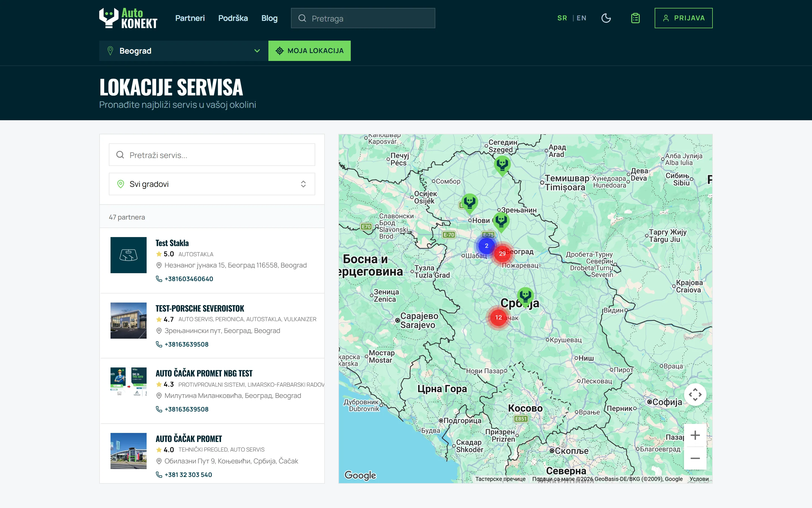Click the address Обилазни Пут 9, Коњевићи
Image resolution: width=812 pixels, height=508 pixels.
(231, 461)
